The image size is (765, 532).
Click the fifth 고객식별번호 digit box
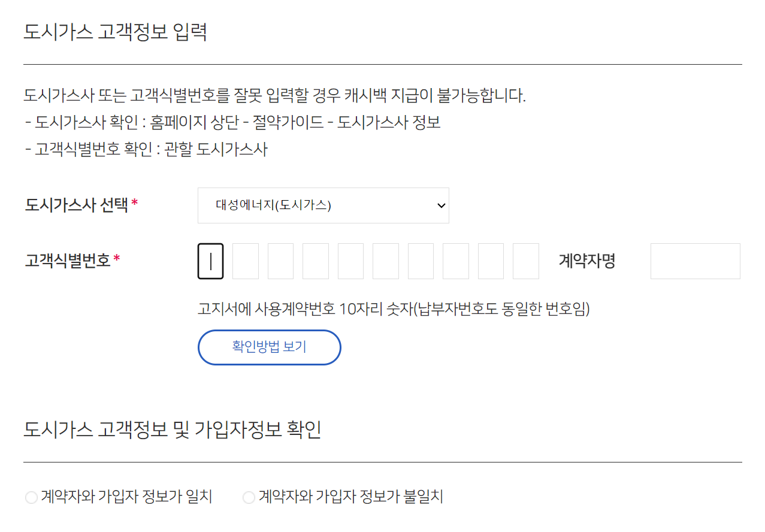[350, 261]
